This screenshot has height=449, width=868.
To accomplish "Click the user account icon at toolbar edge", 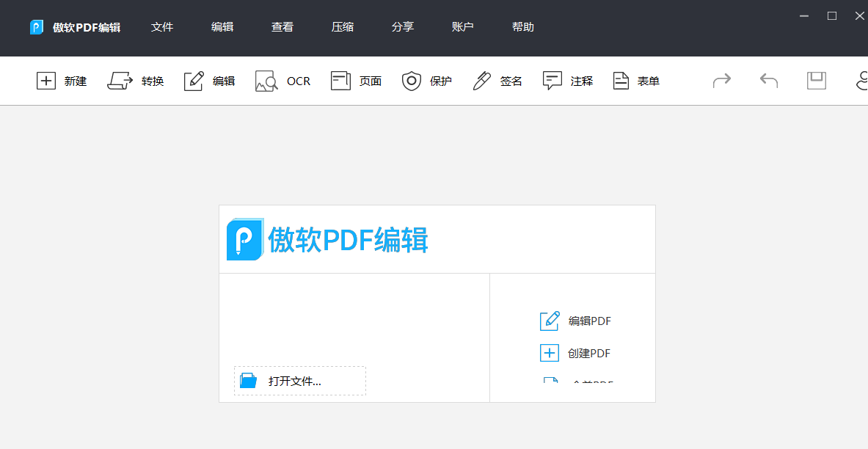I will [861, 81].
